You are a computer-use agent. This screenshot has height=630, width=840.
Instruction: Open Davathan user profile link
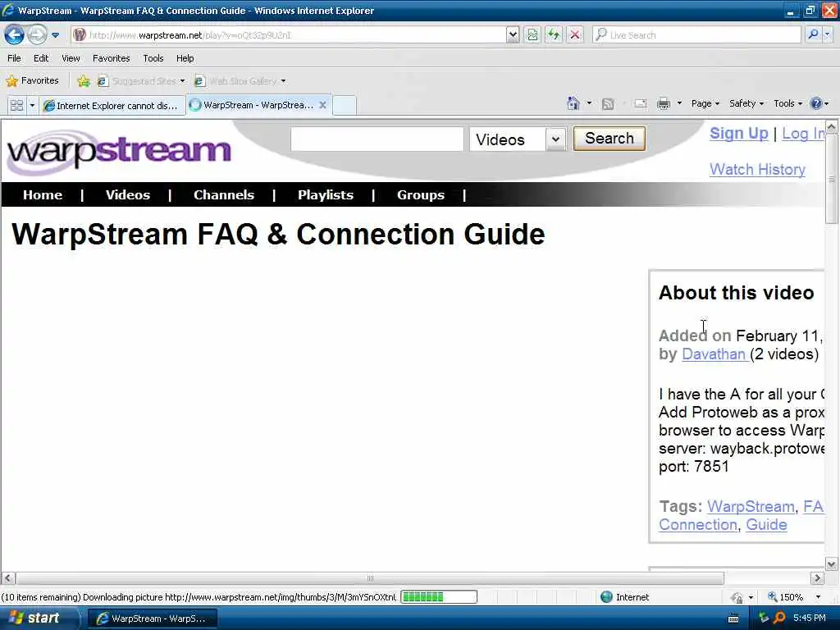(x=714, y=354)
